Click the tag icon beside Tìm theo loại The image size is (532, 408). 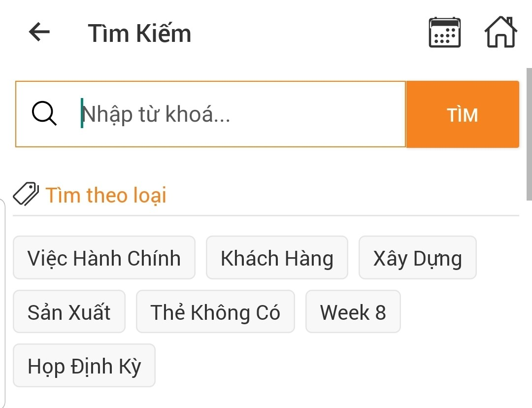26,194
